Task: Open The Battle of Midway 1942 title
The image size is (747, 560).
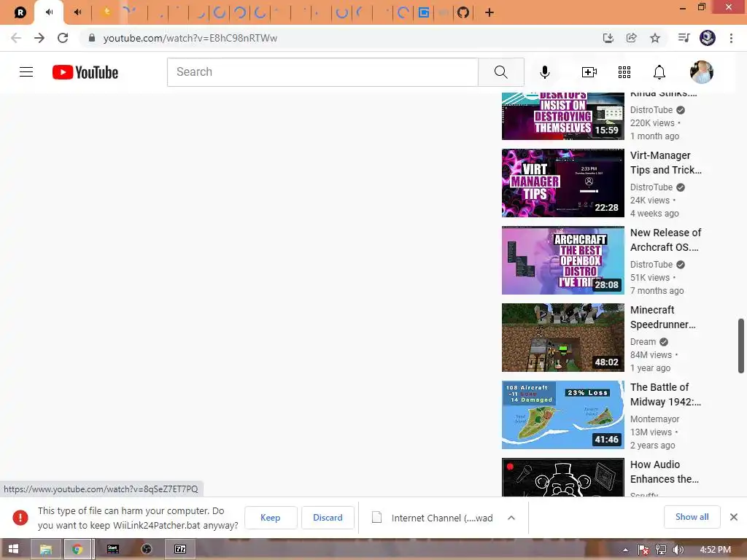Action: (x=665, y=394)
